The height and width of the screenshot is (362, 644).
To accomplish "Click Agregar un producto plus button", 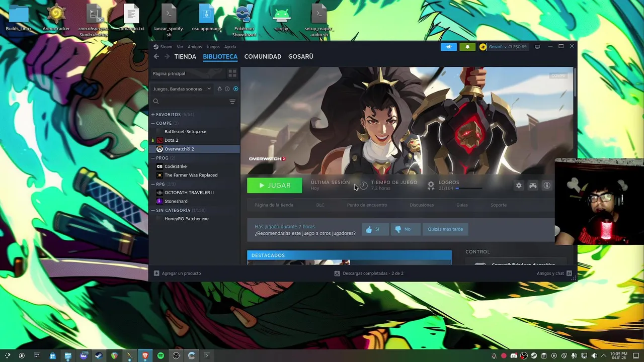I will (177, 274).
